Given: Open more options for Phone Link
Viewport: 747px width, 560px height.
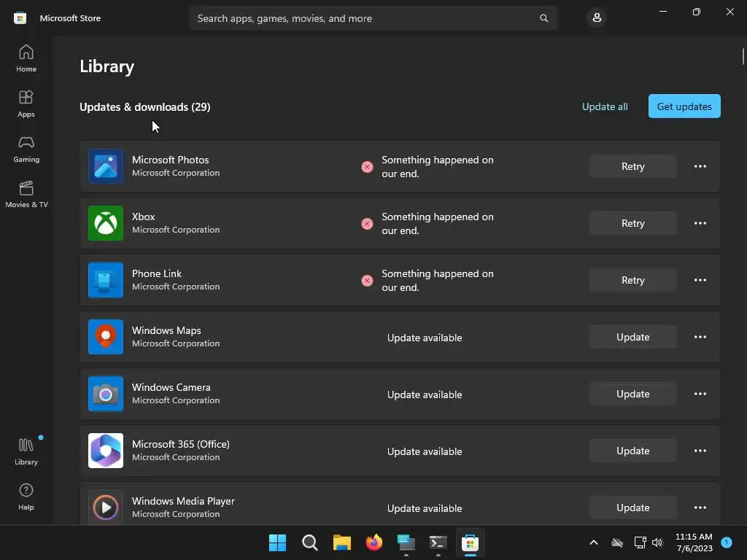Looking at the screenshot, I should click(x=700, y=280).
